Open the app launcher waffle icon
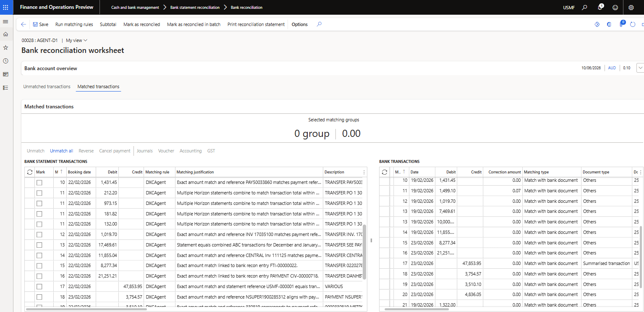644x312 pixels. pos(5,8)
